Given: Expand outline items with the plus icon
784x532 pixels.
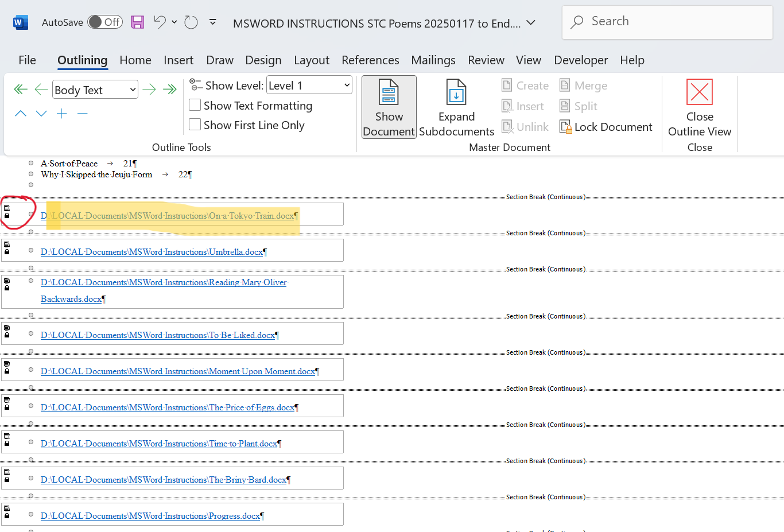Looking at the screenshot, I should click(x=61, y=113).
